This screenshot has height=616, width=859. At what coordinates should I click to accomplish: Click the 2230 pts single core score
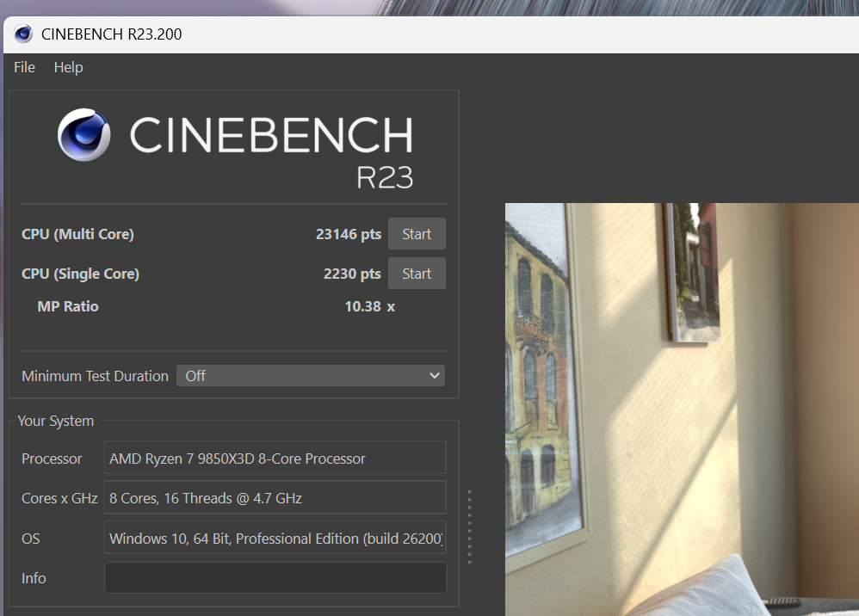(x=351, y=273)
